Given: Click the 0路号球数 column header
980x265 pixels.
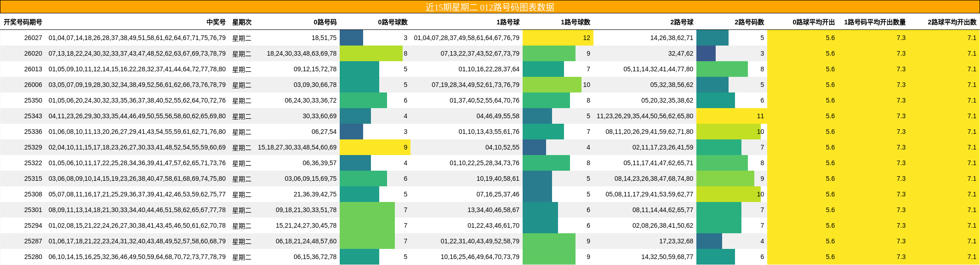Looking at the screenshot, I should pyautogui.click(x=393, y=22).
